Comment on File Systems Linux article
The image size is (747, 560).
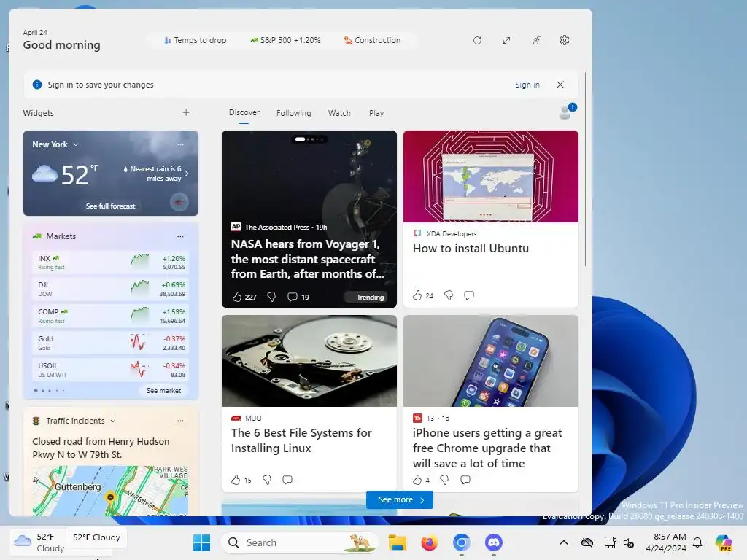[x=287, y=480]
